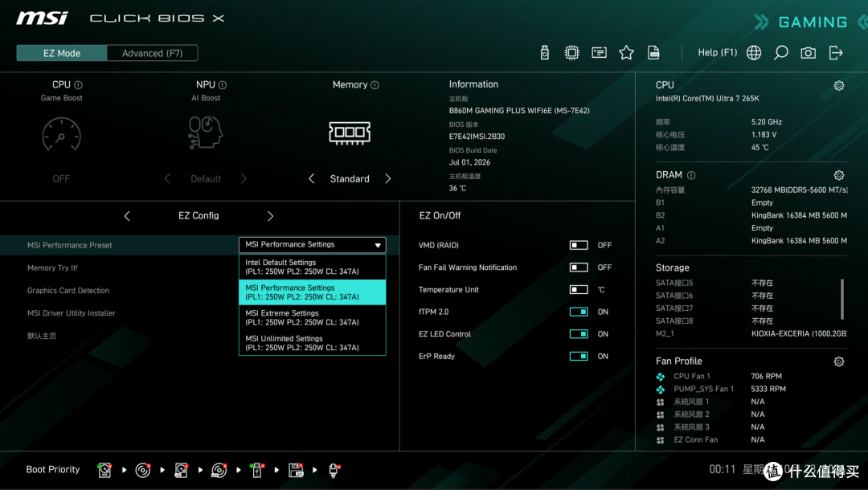Click the PUMP_SYS Fan 1 fan icon
Viewport: 868px width, 490px height.
[x=661, y=390]
